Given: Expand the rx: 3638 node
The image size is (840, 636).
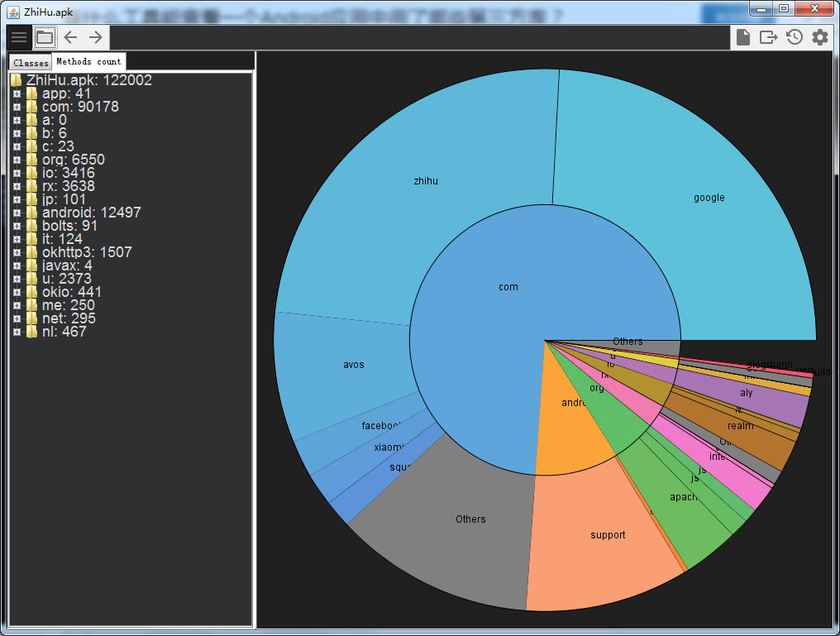Looking at the screenshot, I should click(17, 186).
